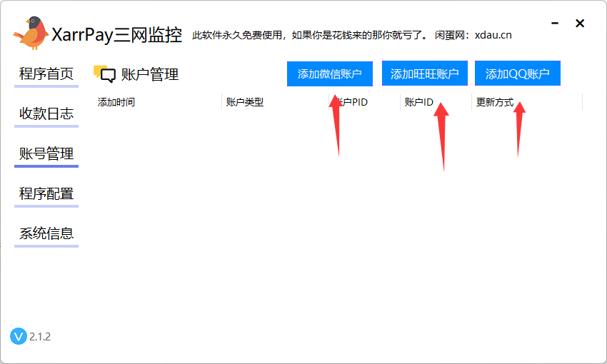The height and width of the screenshot is (364, 607).
Task: Click the 更新方式 column header
Action: pyautogui.click(x=495, y=102)
